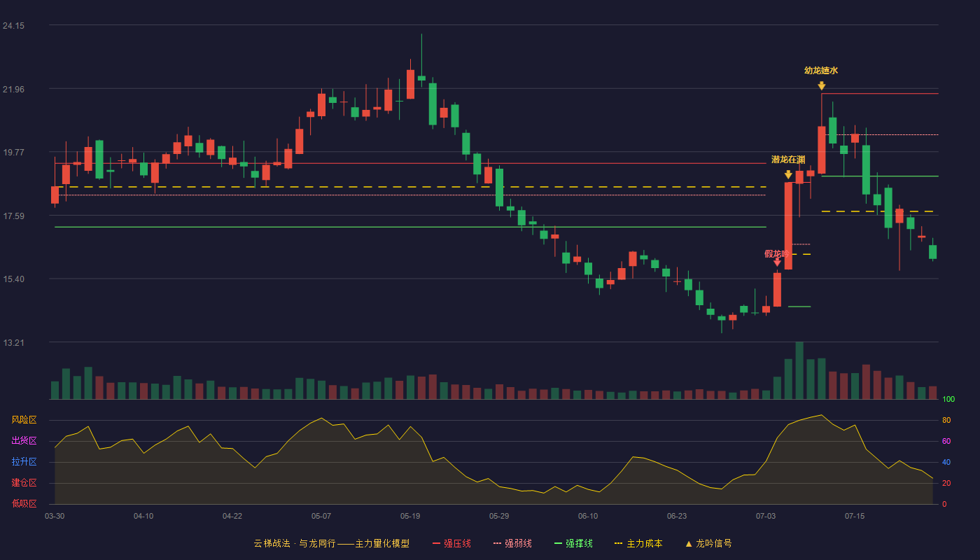The image size is (980, 560).
Task: Select the 建仓区 zone label
Action: point(24,483)
